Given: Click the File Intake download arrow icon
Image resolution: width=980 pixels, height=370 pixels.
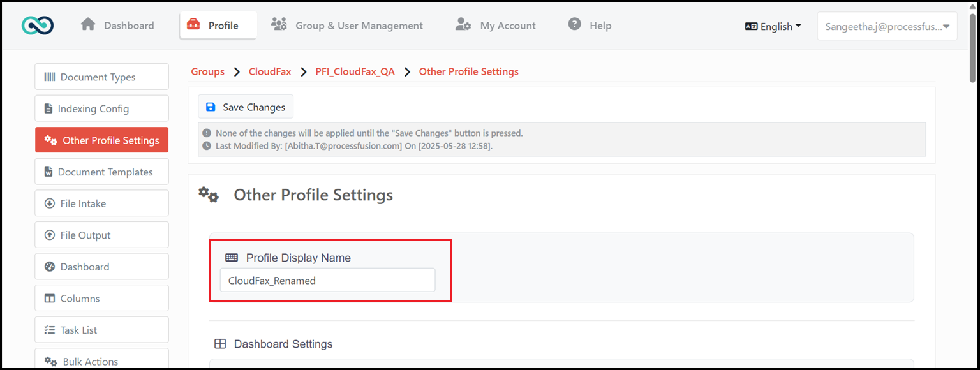Looking at the screenshot, I should [x=50, y=204].
